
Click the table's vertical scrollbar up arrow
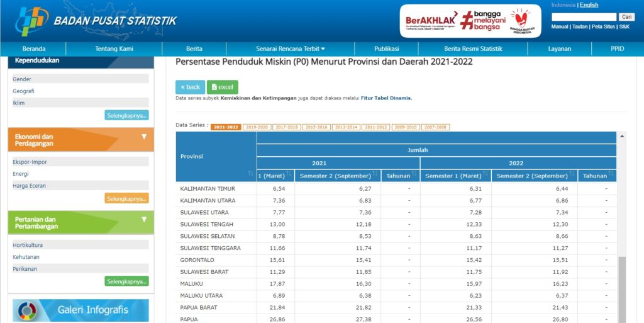(622, 136)
